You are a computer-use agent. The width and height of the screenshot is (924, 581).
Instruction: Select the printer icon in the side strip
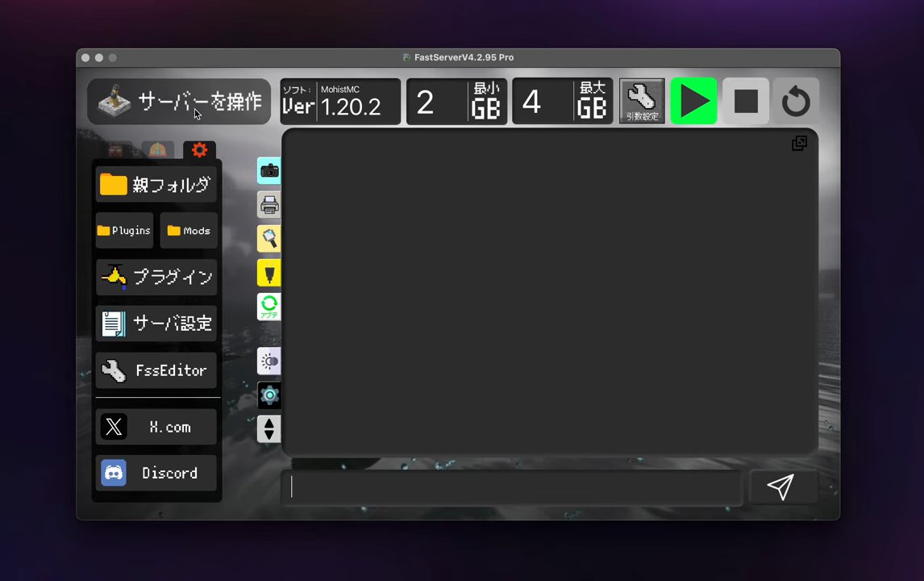pos(269,205)
